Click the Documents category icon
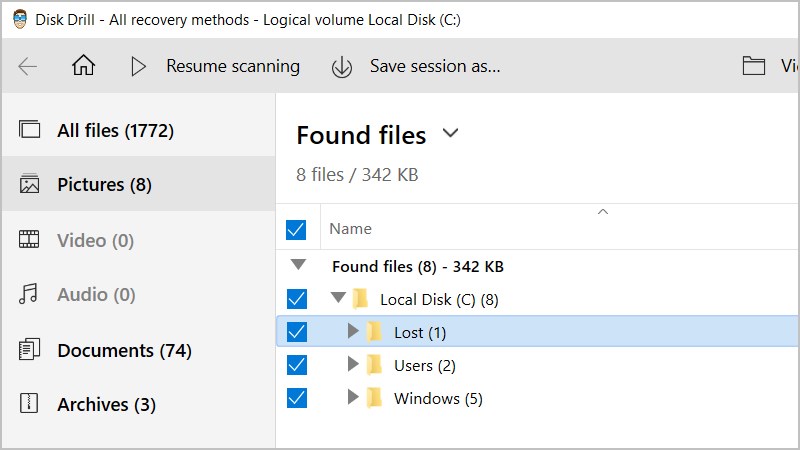 click(29, 349)
